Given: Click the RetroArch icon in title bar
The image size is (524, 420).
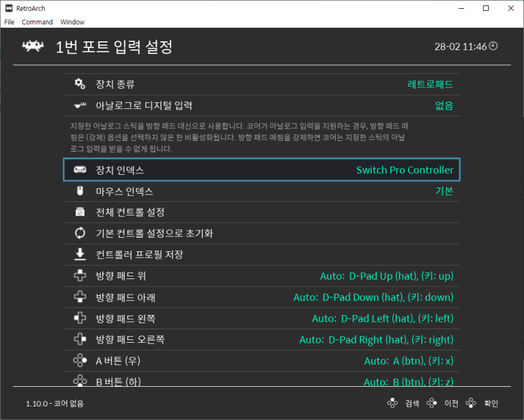Looking at the screenshot, I should [x=9, y=8].
